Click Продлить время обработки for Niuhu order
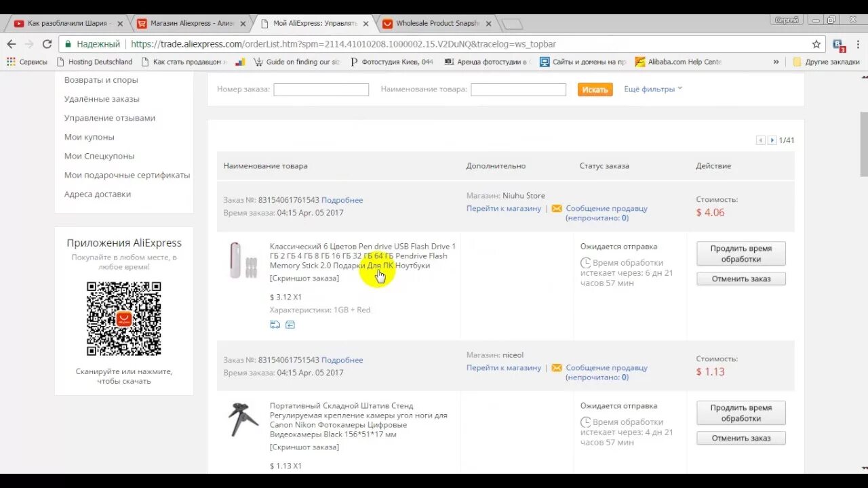 pyautogui.click(x=741, y=253)
